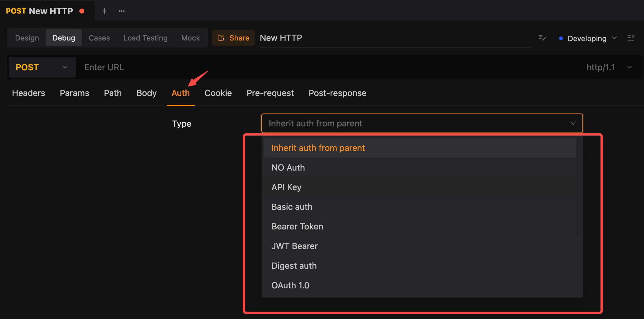Choose the Digest auth option
644x319 pixels.
pyautogui.click(x=420, y=266)
